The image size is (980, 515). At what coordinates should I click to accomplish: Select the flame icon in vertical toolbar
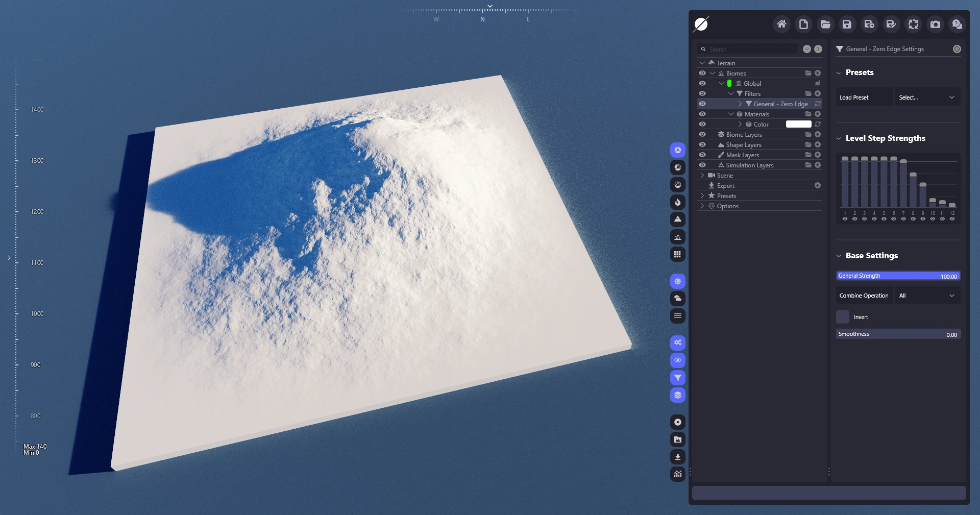point(677,202)
